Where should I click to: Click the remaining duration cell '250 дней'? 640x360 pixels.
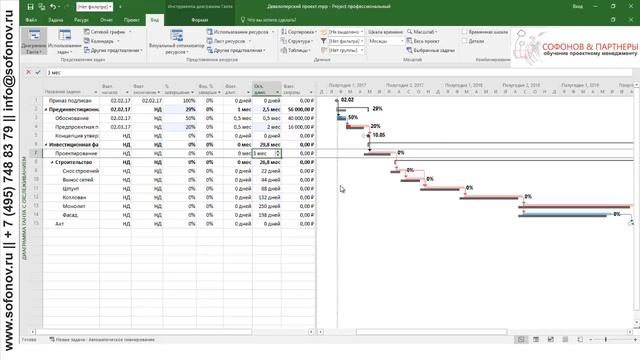pyautogui.click(x=267, y=206)
